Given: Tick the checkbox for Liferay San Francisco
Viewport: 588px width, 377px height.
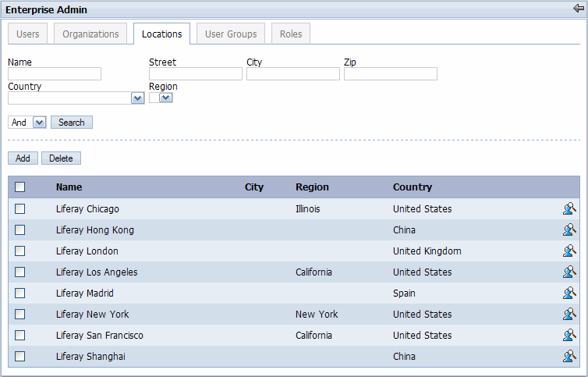Looking at the screenshot, I should pyautogui.click(x=20, y=336).
